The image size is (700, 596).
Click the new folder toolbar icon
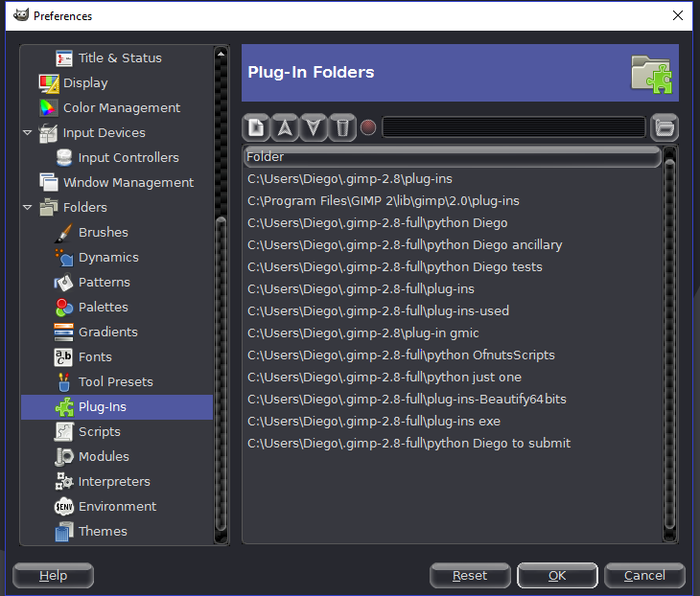(x=256, y=127)
